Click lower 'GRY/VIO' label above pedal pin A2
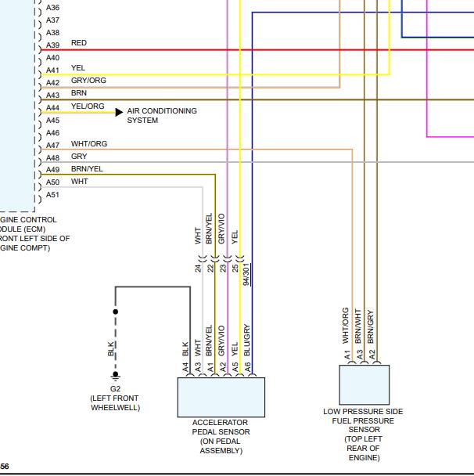The image size is (474, 476). tap(221, 341)
